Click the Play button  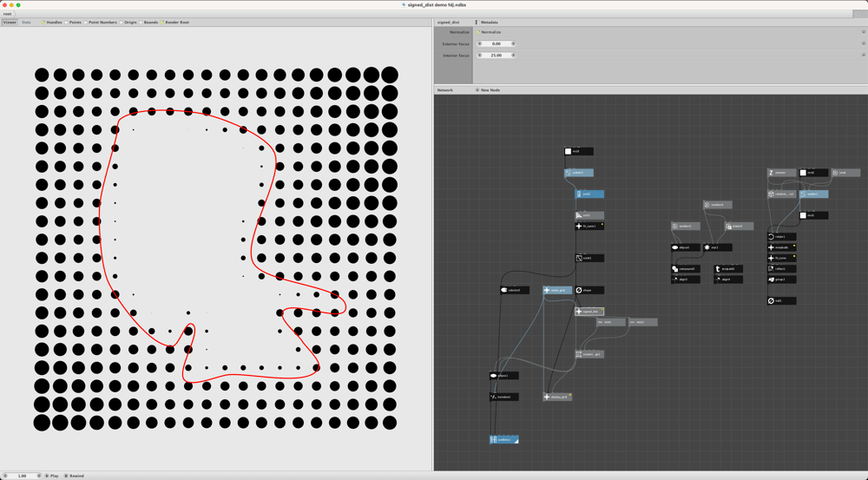pos(51,476)
